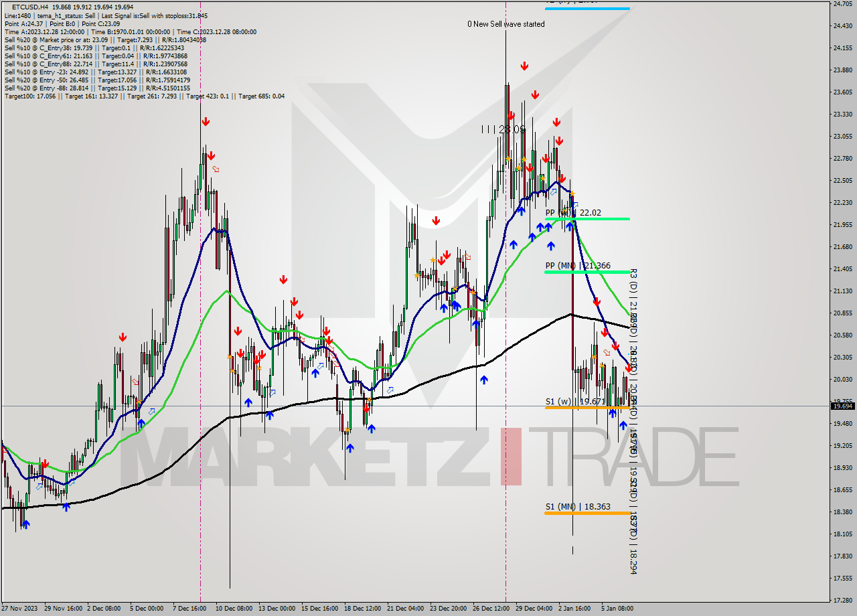Click the 'S1 (w) | 19.671' support label

tap(575, 401)
